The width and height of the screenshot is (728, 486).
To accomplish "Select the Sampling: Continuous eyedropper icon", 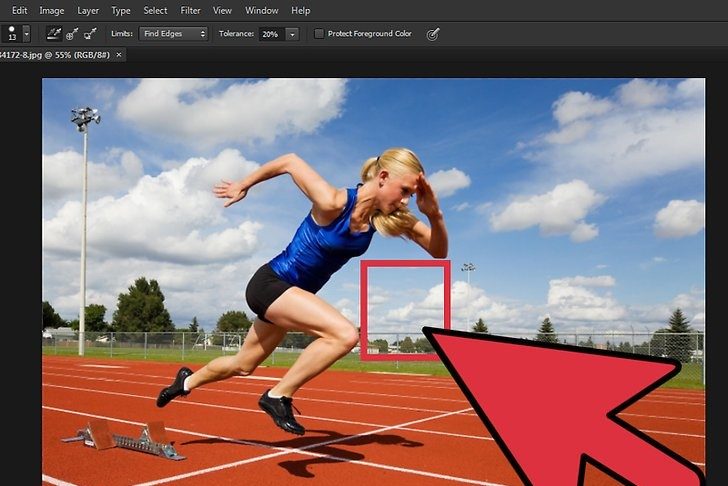I will [53, 34].
